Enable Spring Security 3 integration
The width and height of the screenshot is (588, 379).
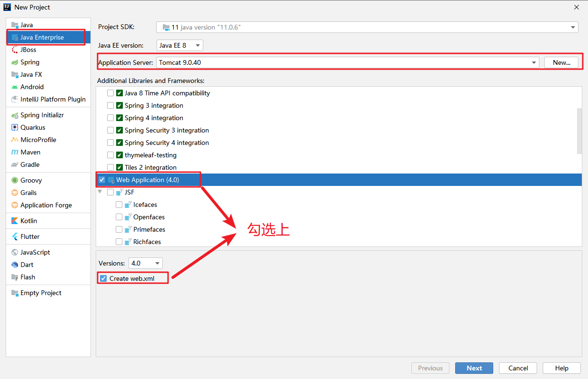[110, 130]
